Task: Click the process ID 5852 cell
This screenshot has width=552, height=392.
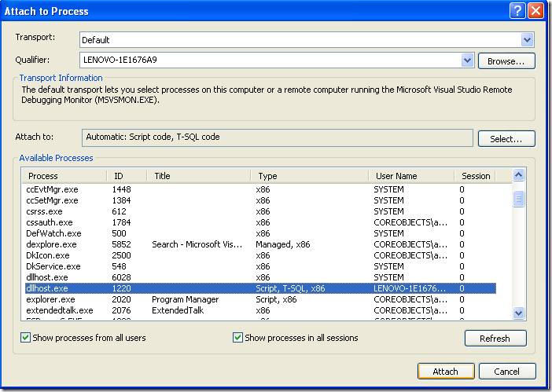Action: point(121,244)
